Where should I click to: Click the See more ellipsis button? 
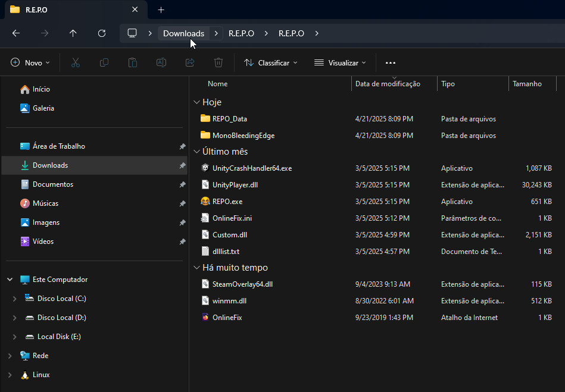coord(391,62)
